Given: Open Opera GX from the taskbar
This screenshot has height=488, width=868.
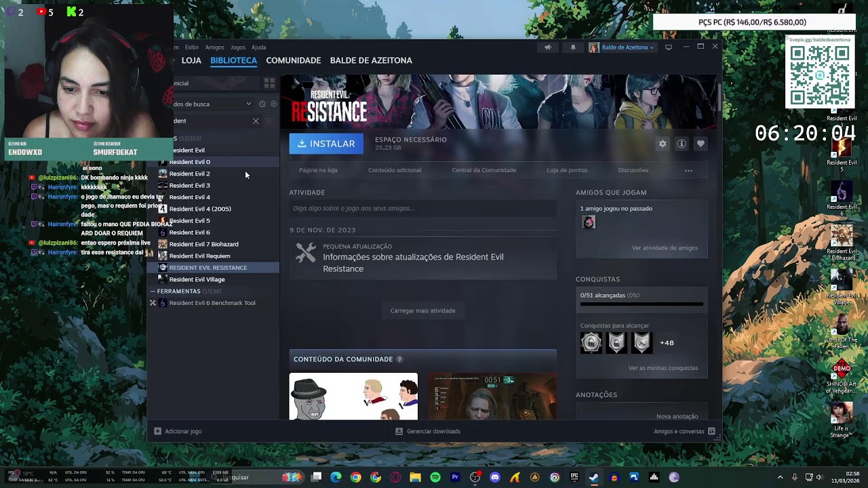Looking at the screenshot, I should 395,477.
